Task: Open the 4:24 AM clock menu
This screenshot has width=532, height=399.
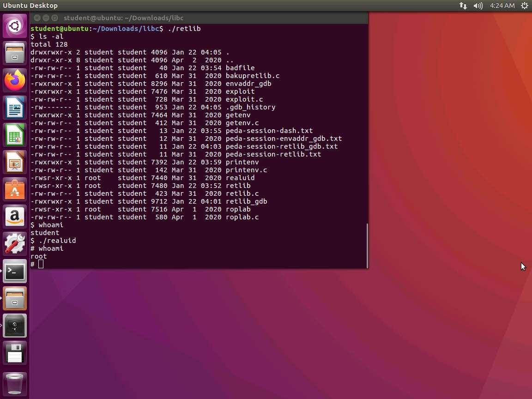Action: 502,6
